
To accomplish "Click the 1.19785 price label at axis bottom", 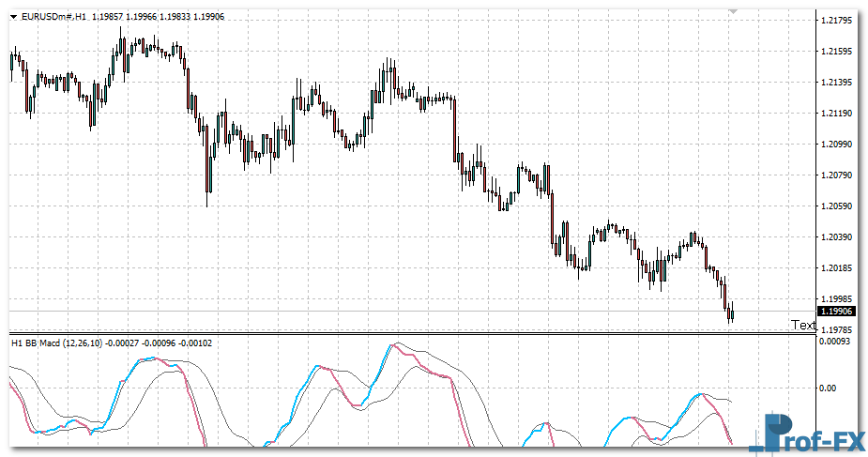I will (x=835, y=329).
